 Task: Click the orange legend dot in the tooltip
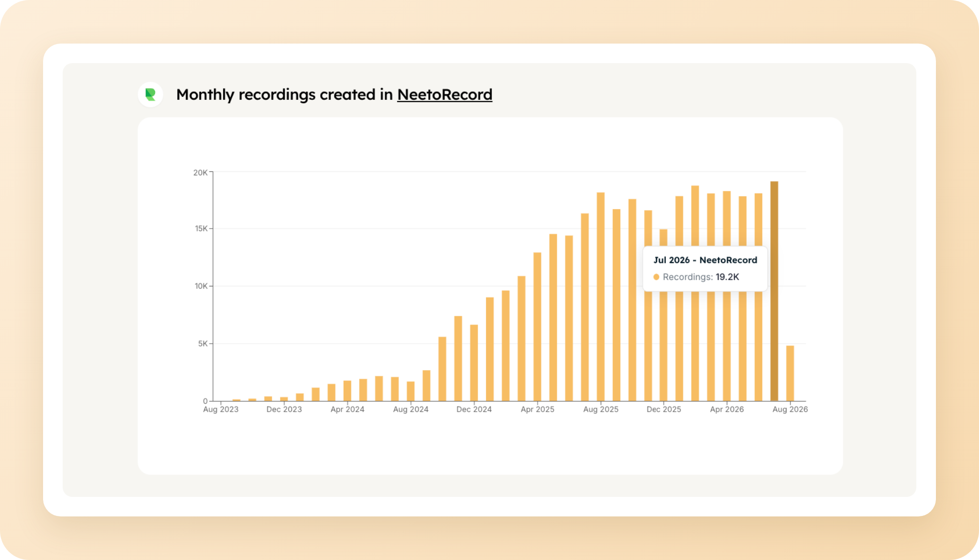[x=656, y=277]
